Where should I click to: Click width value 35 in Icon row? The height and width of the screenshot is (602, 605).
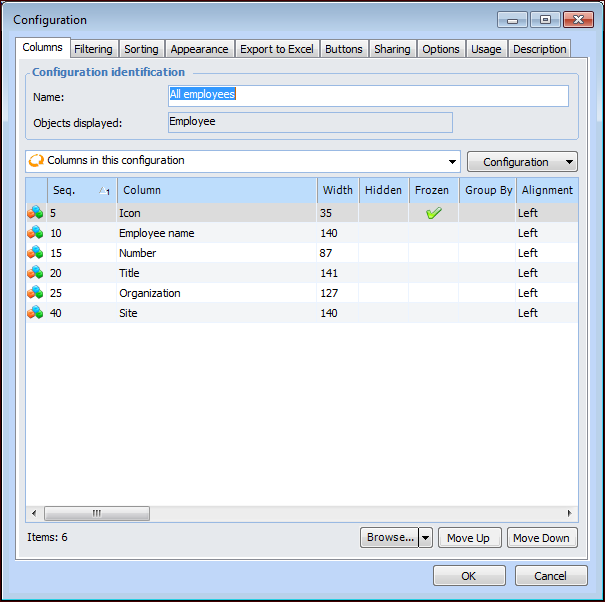326,213
